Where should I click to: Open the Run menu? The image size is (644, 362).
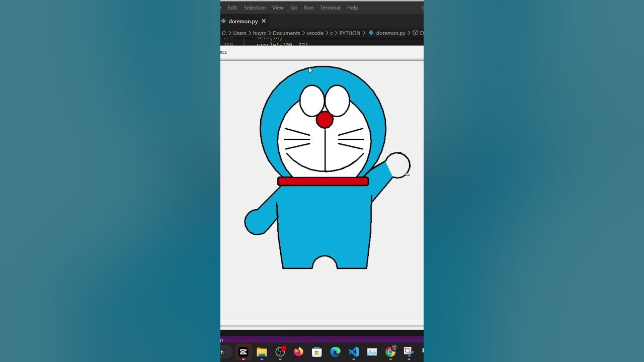pyautogui.click(x=309, y=8)
